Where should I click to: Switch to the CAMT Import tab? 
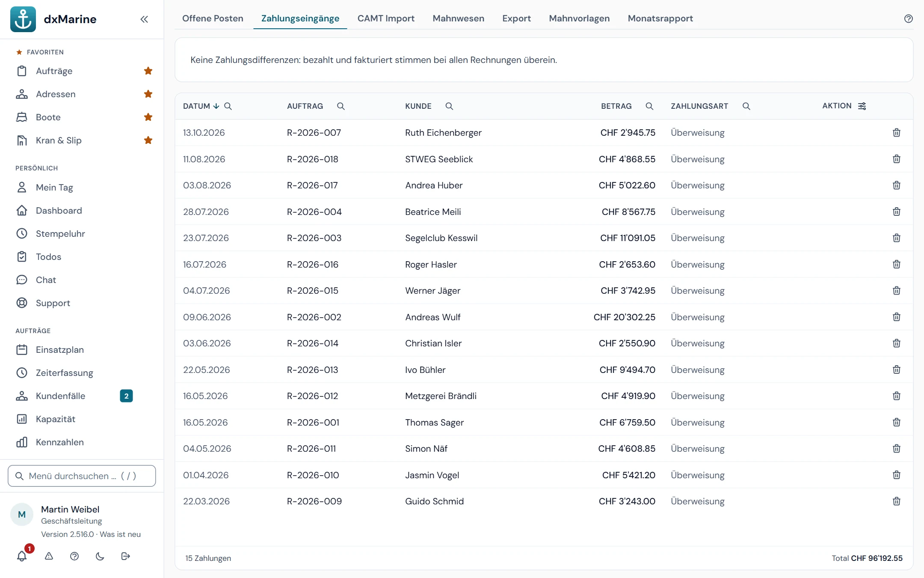pyautogui.click(x=386, y=18)
